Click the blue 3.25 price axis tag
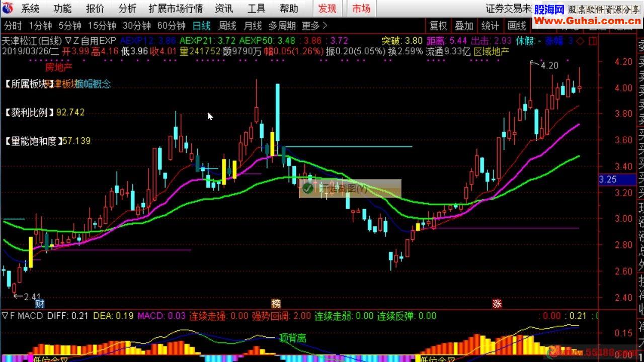The width and height of the screenshot is (644, 362). 617,179
